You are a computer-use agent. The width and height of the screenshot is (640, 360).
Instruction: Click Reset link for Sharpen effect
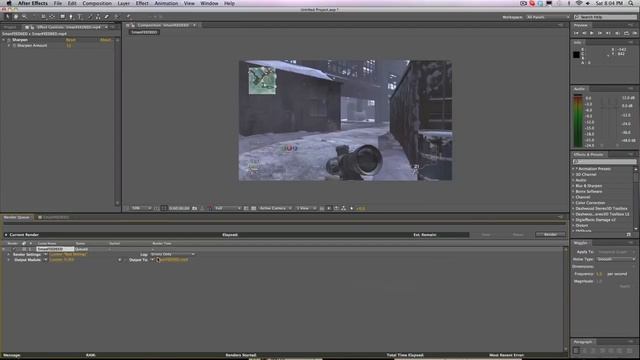(x=71, y=40)
